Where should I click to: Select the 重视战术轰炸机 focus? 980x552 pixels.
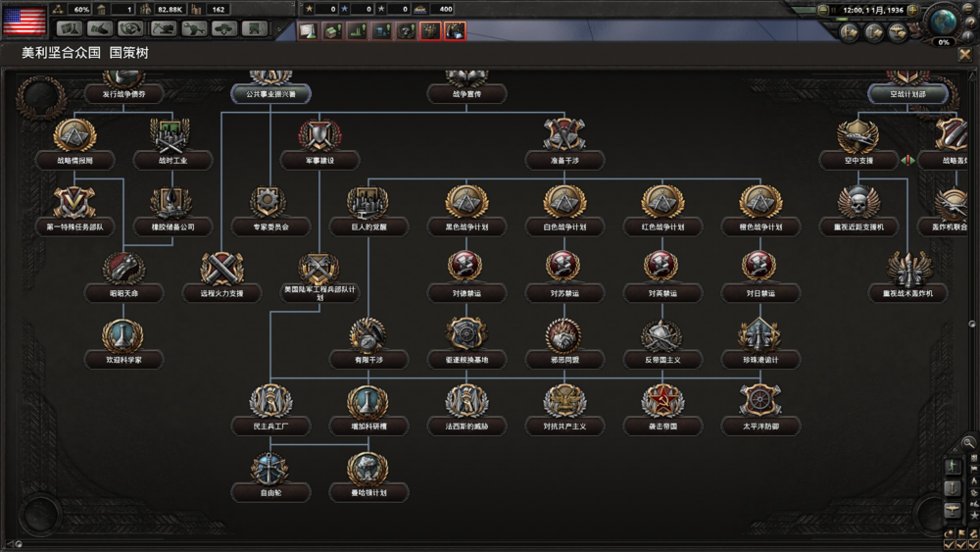click(907, 276)
